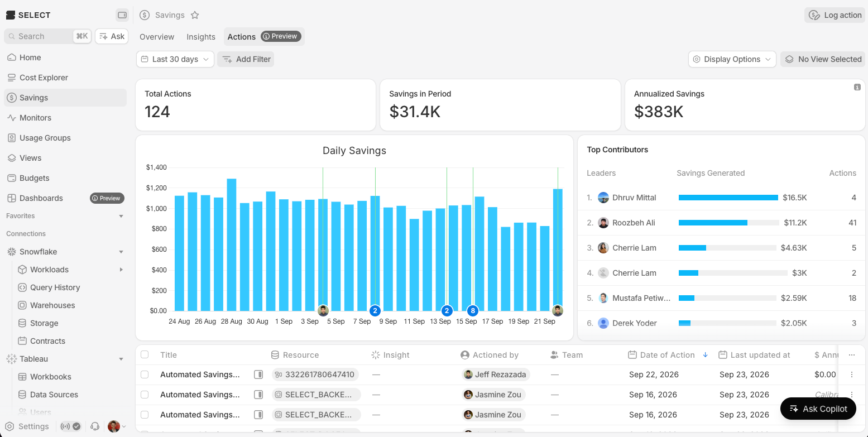
Task: Collapse the Snowflake connection section
Action: tap(121, 252)
